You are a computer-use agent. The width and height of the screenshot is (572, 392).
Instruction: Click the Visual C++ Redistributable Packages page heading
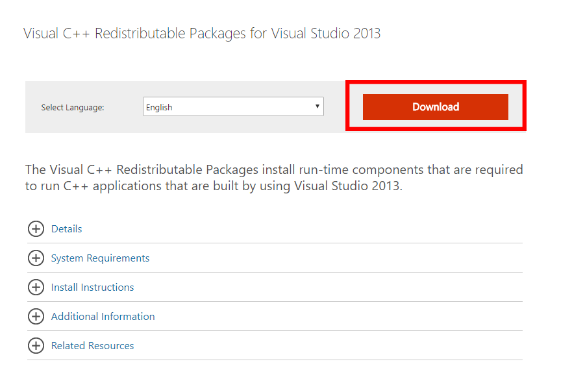click(x=201, y=34)
